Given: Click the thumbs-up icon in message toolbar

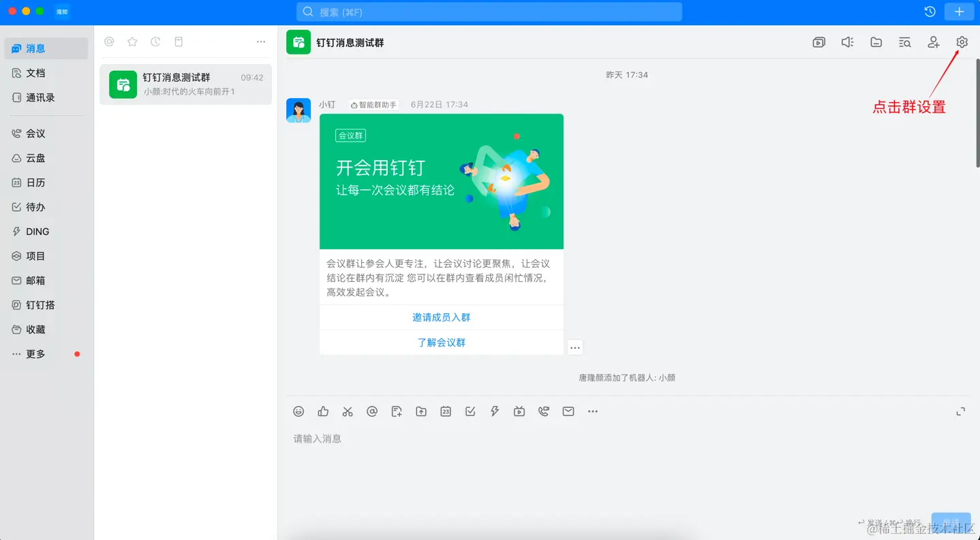Looking at the screenshot, I should tap(323, 411).
